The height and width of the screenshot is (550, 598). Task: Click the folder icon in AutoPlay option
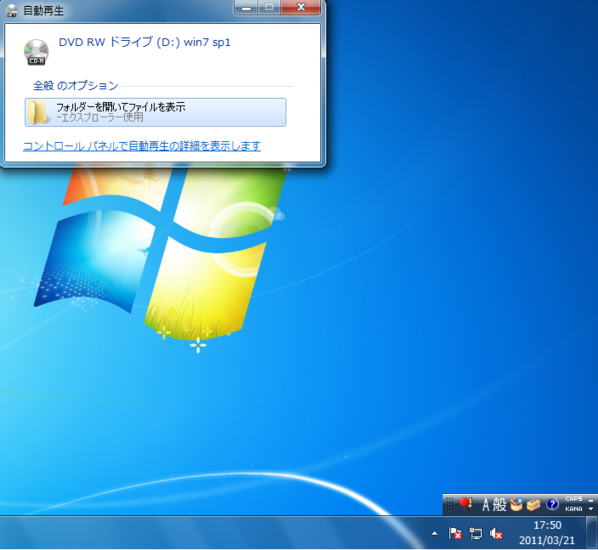click(39, 112)
